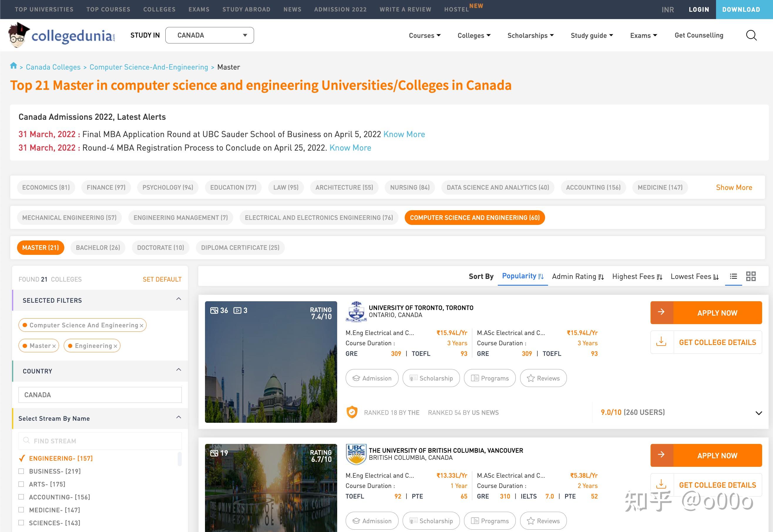The width and height of the screenshot is (773, 532).
Task: Open the Scholarships menu in header
Action: pyautogui.click(x=530, y=35)
